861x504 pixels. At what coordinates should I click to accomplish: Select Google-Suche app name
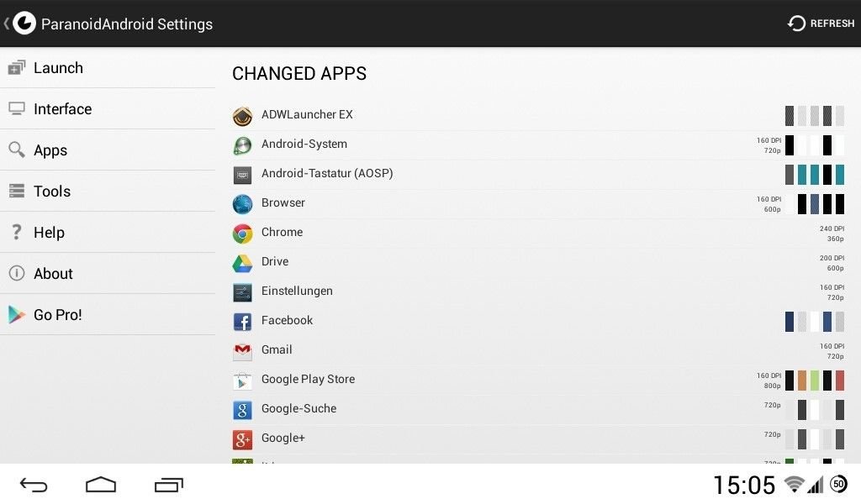[298, 408]
